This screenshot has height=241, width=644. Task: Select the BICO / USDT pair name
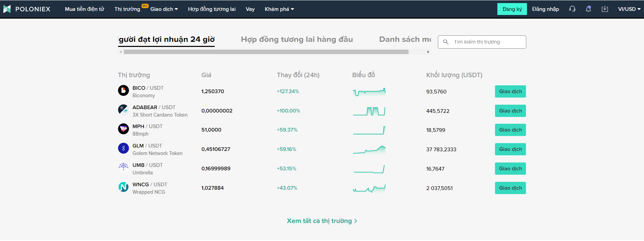pyautogui.click(x=148, y=88)
